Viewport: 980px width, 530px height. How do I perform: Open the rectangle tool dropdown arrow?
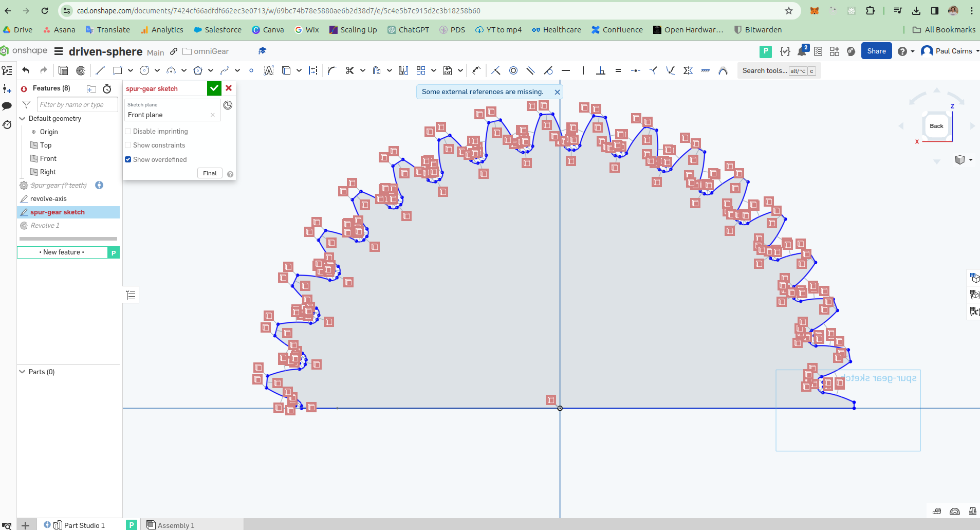pyautogui.click(x=131, y=70)
